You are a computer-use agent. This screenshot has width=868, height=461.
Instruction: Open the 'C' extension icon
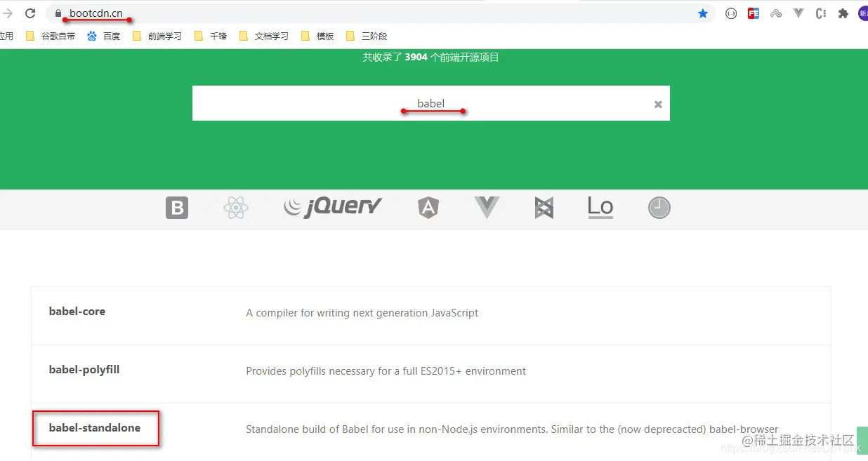tap(821, 13)
